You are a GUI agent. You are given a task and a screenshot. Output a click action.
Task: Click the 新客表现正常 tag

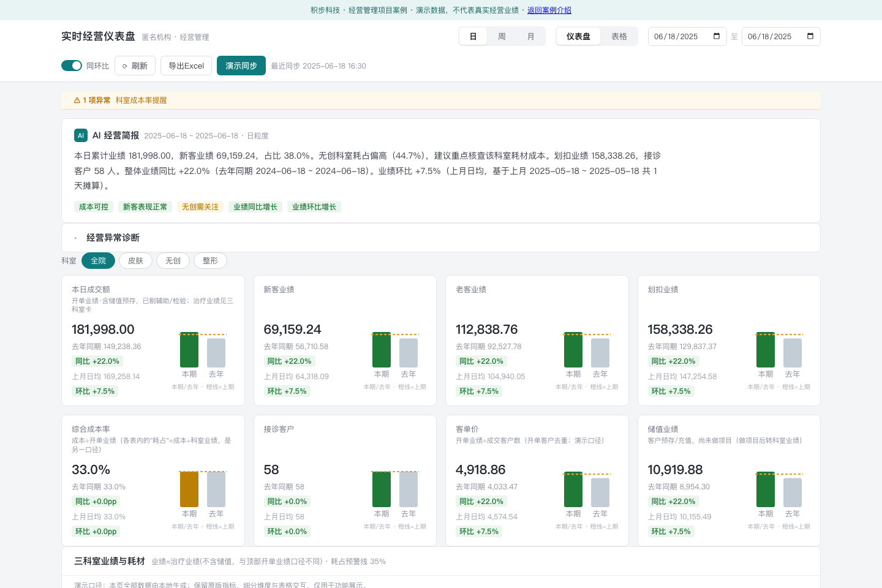point(145,207)
